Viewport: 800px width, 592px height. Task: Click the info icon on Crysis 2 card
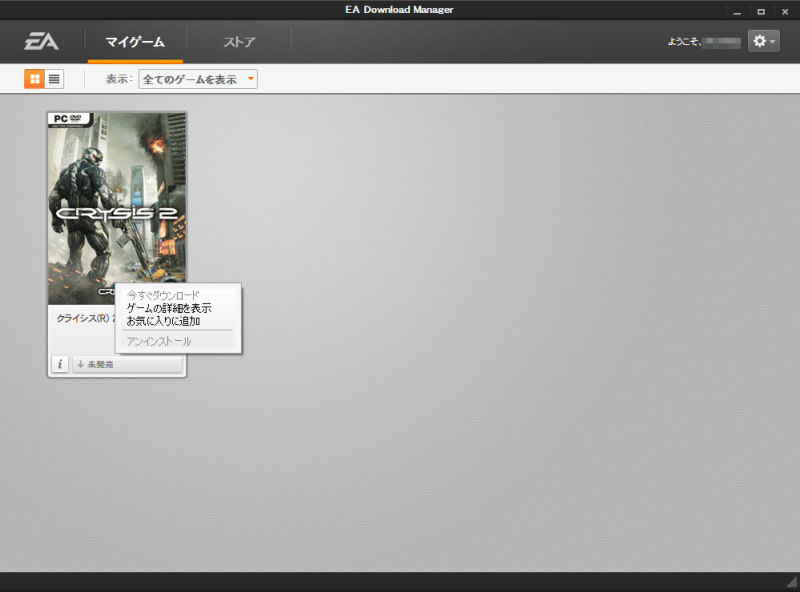60,364
